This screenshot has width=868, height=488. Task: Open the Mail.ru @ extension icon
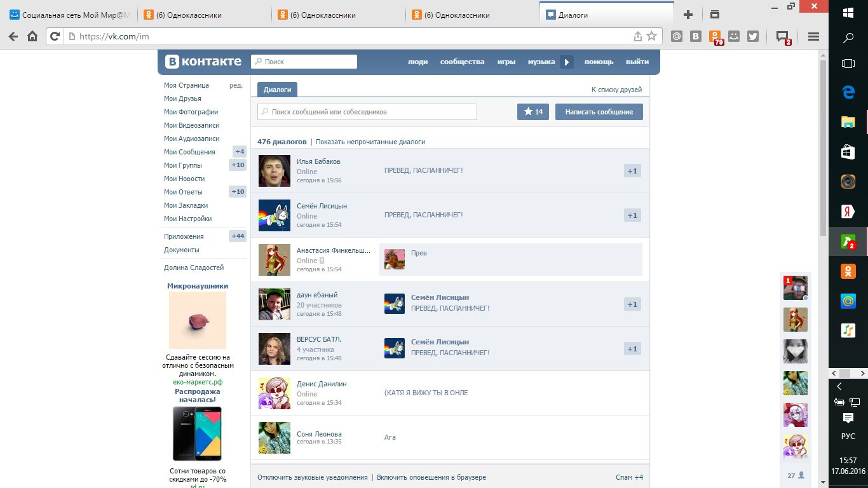tap(677, 36)
